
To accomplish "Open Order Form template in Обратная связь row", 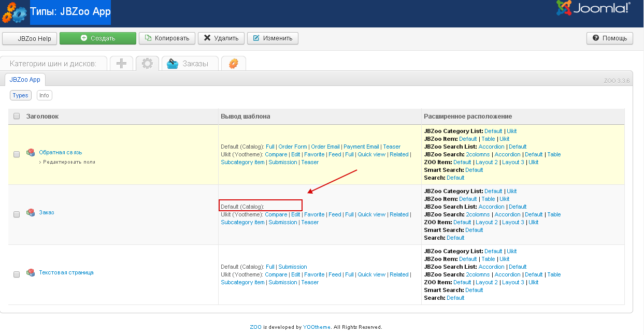I will point(293,147).
